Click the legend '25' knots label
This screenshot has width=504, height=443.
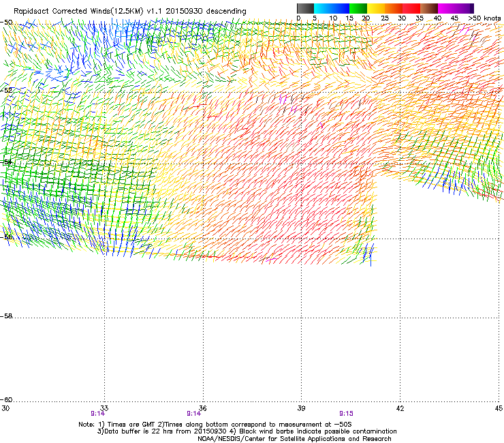coord(385,18)
